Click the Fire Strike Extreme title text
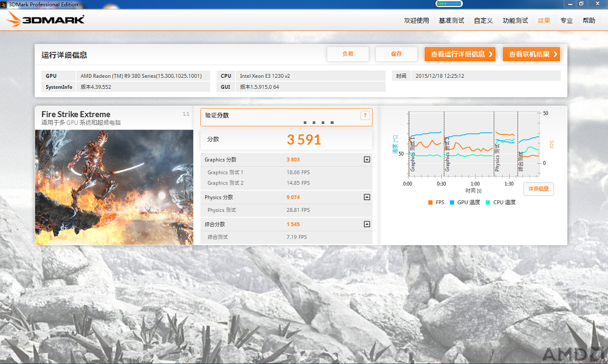The width and height of the screenshot is (608, 364). pos(76,114)
